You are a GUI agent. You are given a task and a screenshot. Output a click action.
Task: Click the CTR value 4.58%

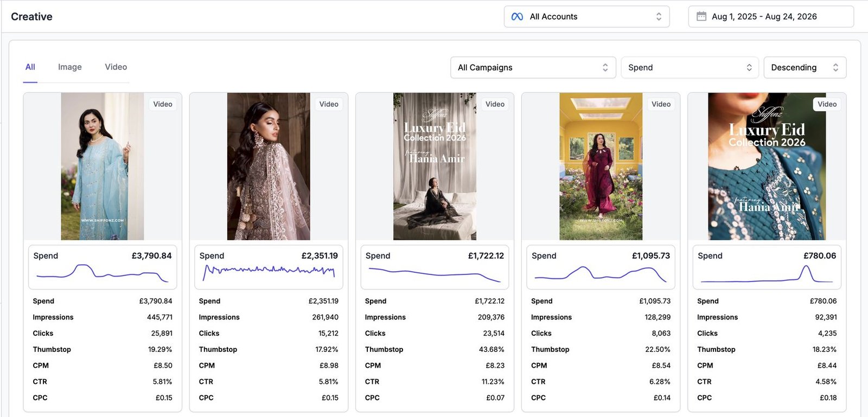click(826, 382)
